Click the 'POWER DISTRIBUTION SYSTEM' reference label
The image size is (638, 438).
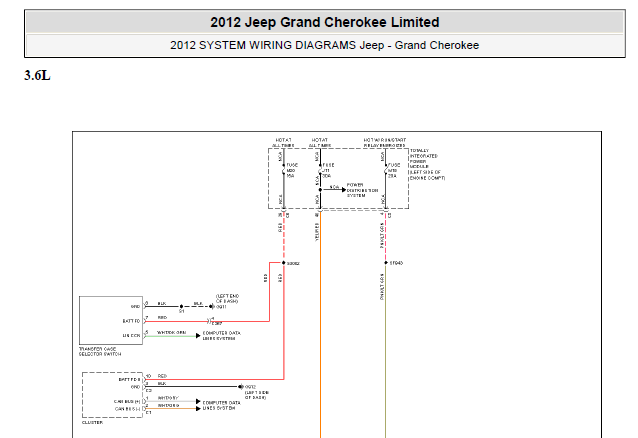click(x=362, y=190)
